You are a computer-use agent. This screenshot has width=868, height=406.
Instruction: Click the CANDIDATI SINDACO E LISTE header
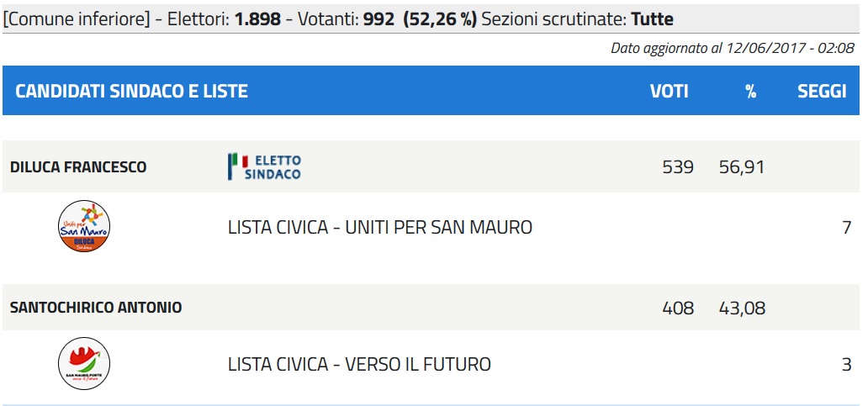pos(131,92)
